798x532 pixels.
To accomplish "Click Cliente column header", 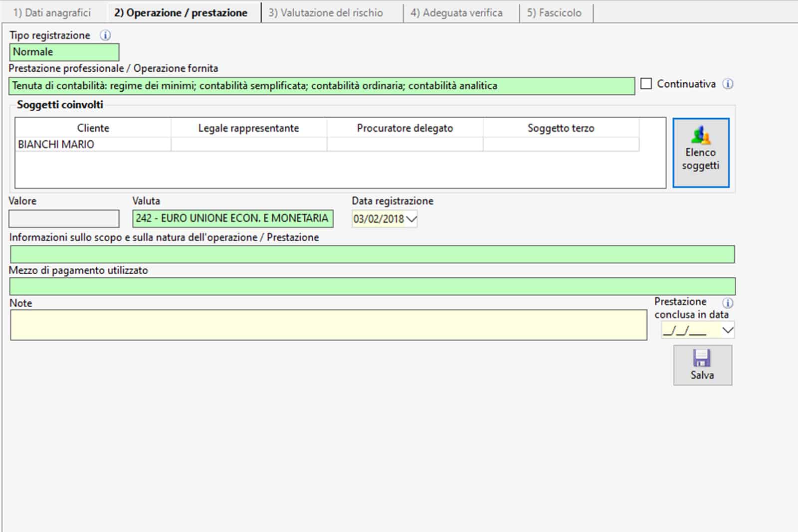I will pyautogui.click(x=93, y=128).
